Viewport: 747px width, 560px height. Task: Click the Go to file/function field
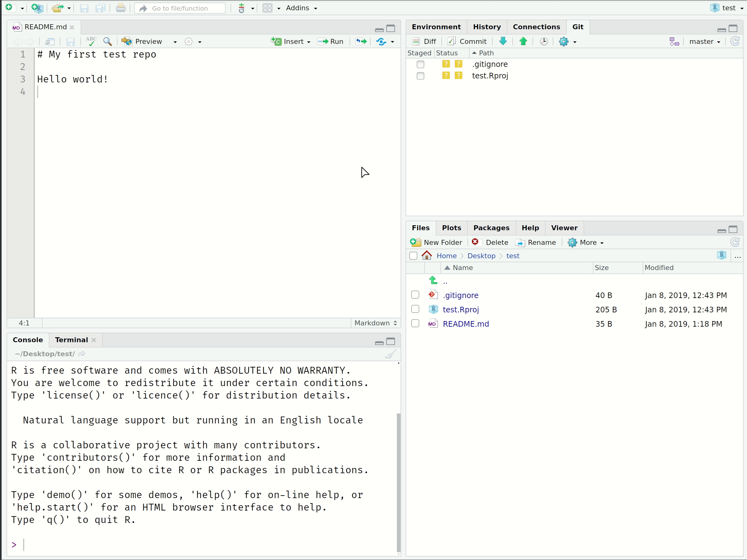point(180,8)
